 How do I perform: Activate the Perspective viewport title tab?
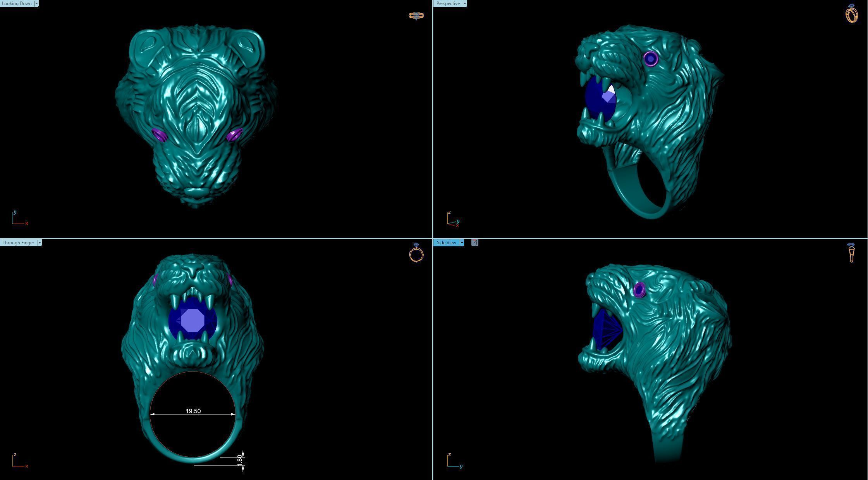(x=448, y=3)
